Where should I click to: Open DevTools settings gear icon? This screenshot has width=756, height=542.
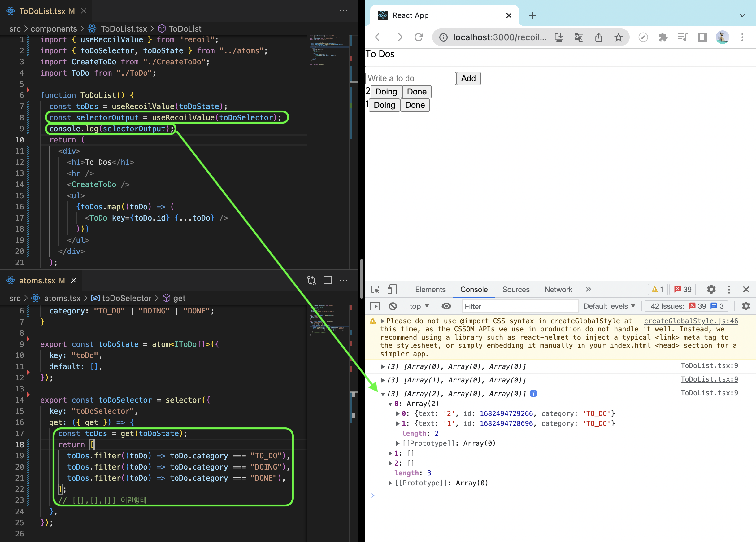[x=711, y=290]
